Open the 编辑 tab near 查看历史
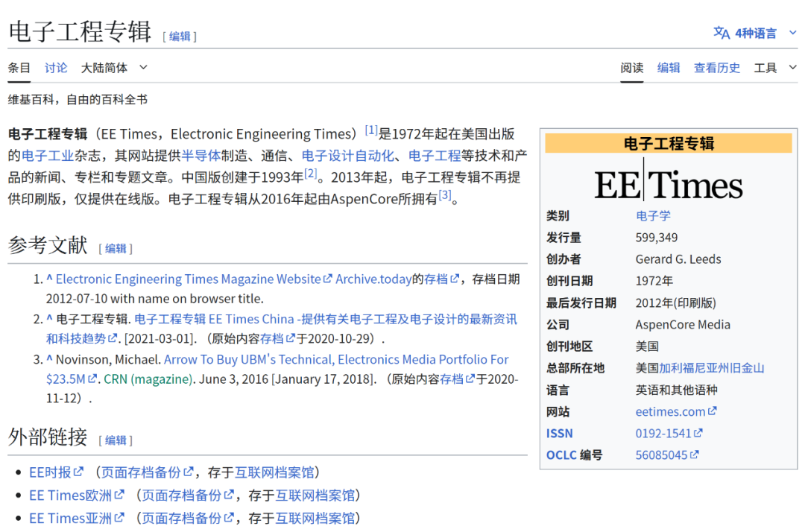The image size is (805, 532). pyautogui.click(x=669, y=68)
